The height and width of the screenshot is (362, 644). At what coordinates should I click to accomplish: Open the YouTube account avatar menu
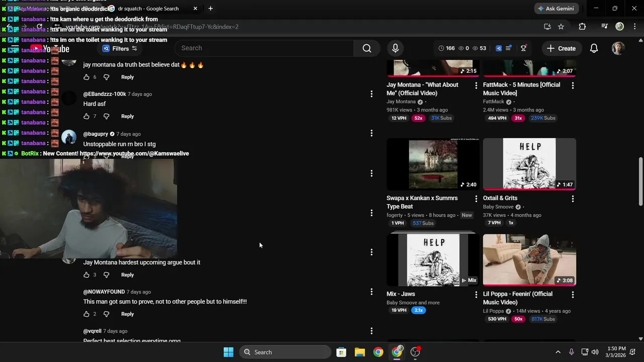coord(618,48)
